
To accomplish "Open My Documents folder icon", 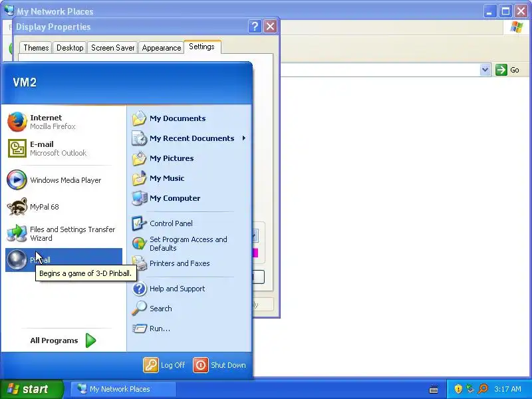I will coord(139,118).
